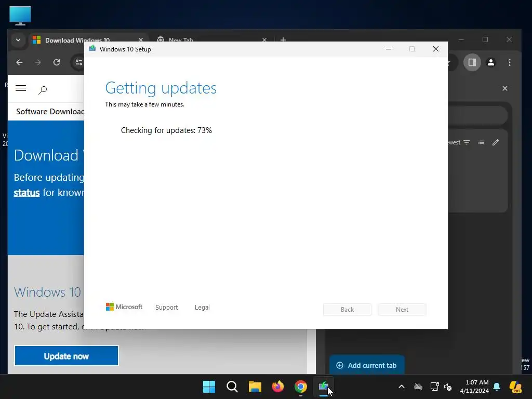
Task: Open site information icon in address bar
Action: [79, 62]
